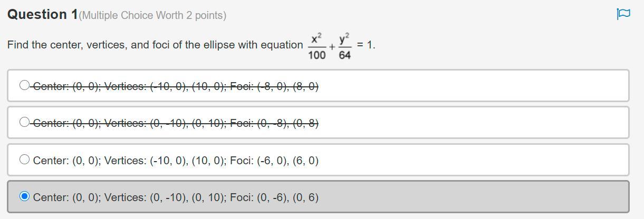Click the "= 1" at the equation's end

(366, 45)
